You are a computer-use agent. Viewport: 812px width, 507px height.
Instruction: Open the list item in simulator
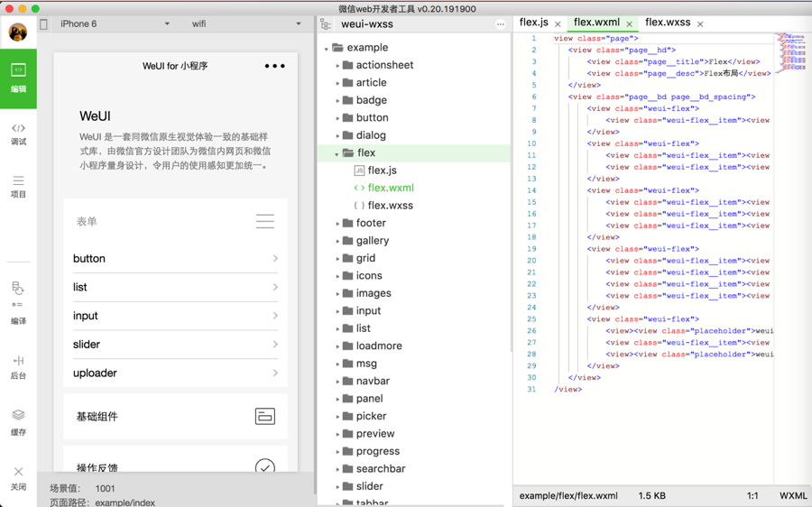coord(176,287)
